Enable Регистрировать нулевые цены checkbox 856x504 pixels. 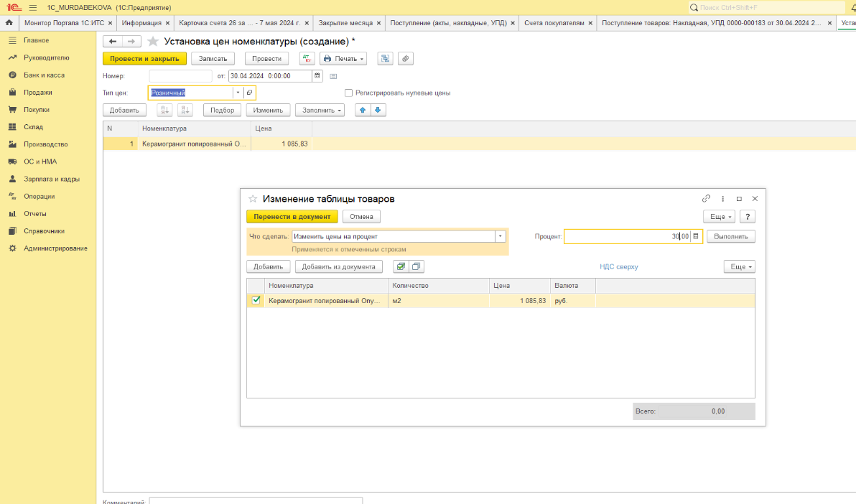point(348,93)
